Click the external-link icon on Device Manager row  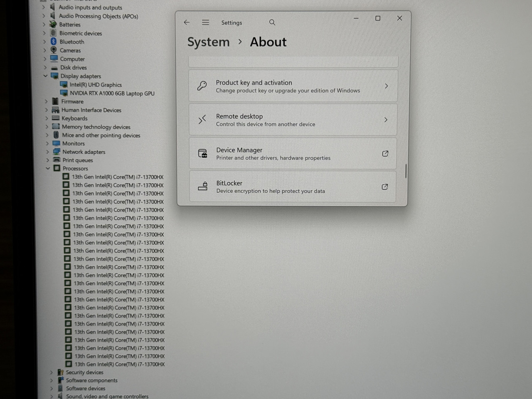[385, 153]
